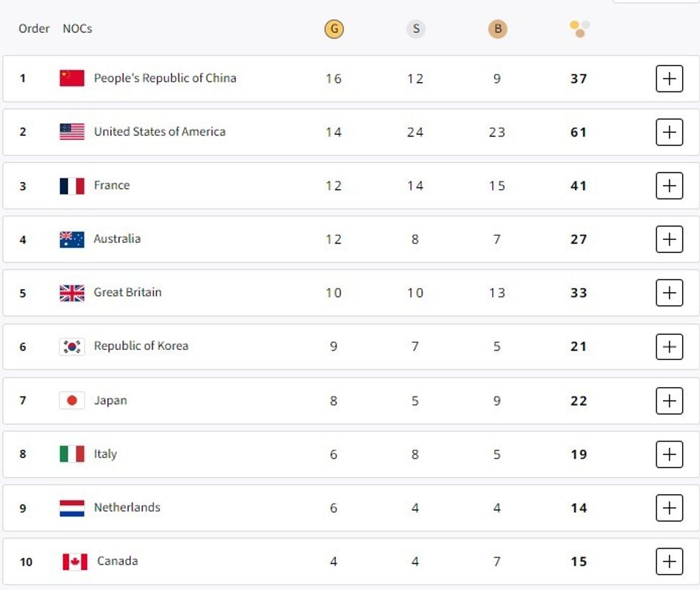Click the United States of America flag

[72, 131]
